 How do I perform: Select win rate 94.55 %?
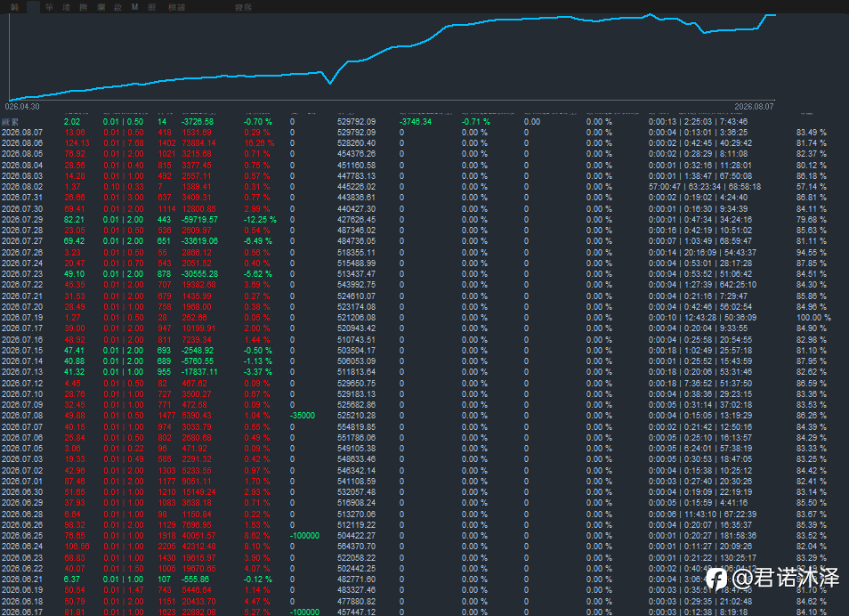pyautogui.click(x=811, y=253)
